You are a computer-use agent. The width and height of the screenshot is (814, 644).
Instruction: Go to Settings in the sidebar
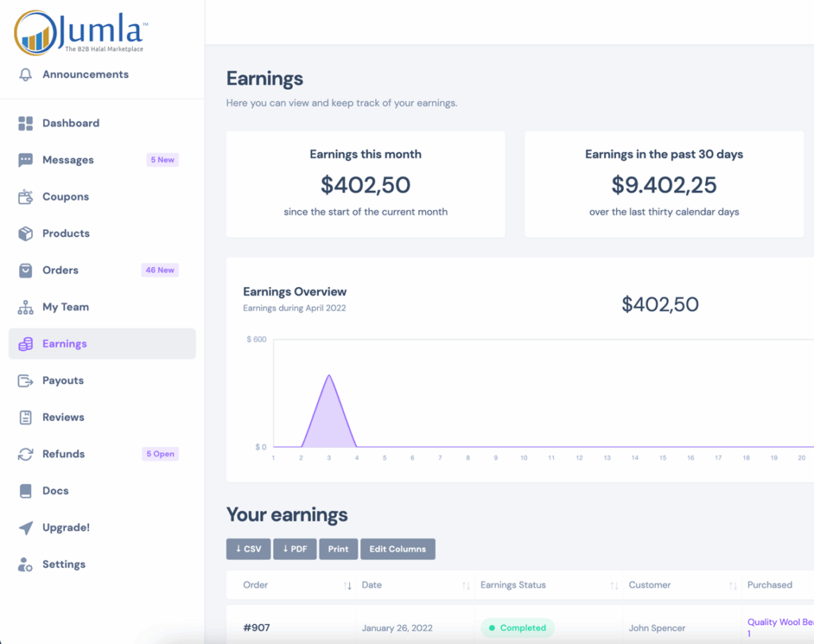[64, 564]
